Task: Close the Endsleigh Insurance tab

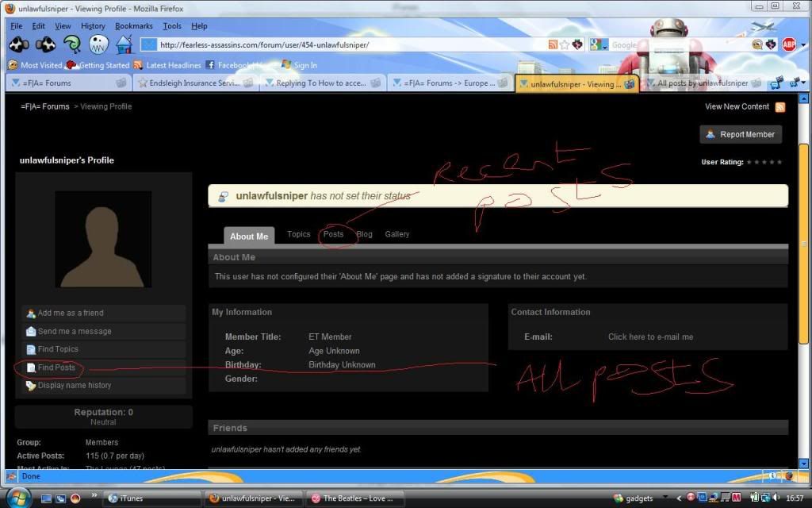Action: (x=248, y=83)
